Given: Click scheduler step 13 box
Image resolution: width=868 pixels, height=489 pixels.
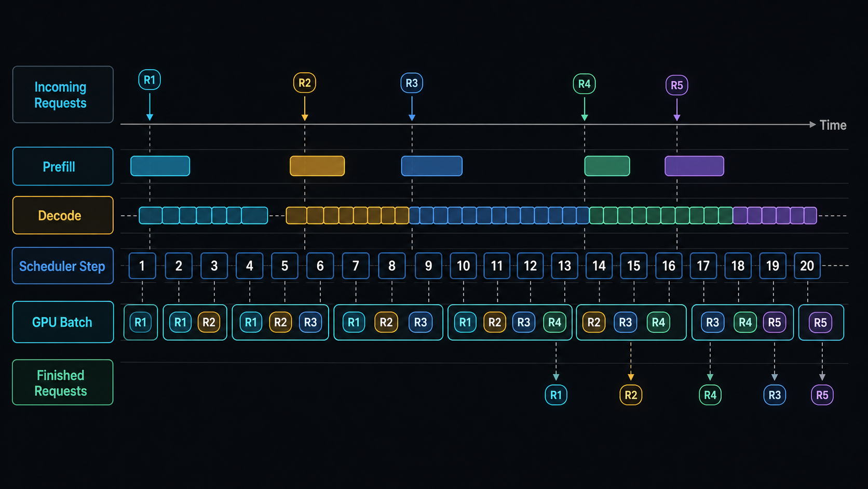Looking at the screenshot, I should point(564,266).
